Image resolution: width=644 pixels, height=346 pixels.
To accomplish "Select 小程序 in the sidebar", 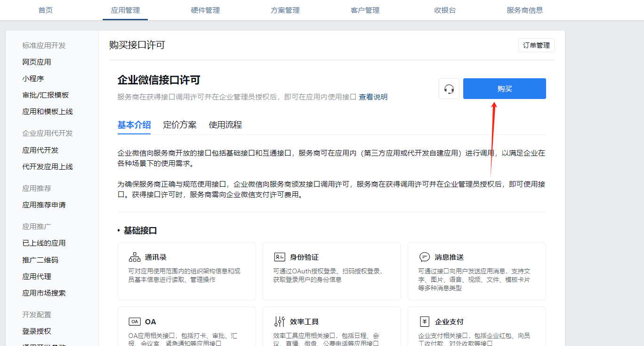I will [x=33, y=79].
